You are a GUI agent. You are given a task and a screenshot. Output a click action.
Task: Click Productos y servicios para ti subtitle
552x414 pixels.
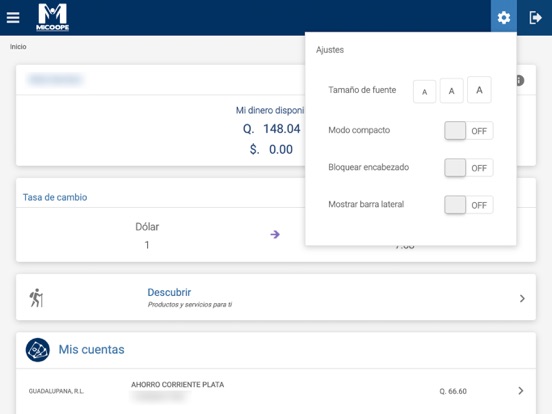[x=190, y=305]
